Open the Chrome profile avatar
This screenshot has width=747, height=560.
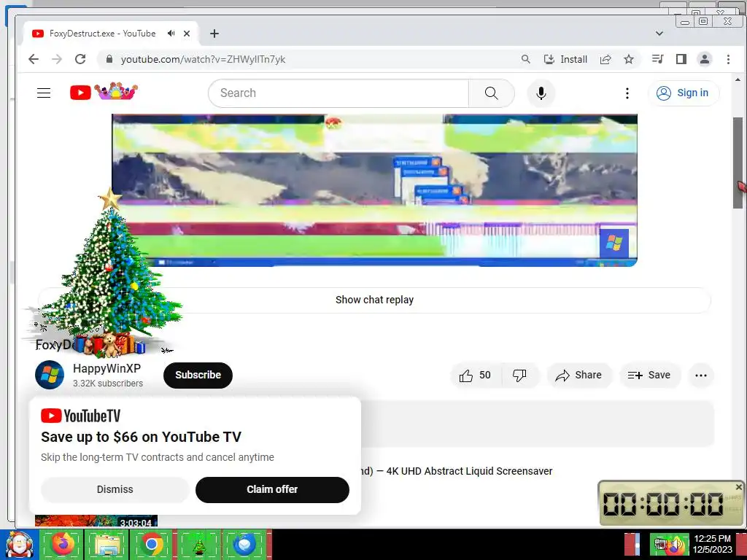point(705,59)
